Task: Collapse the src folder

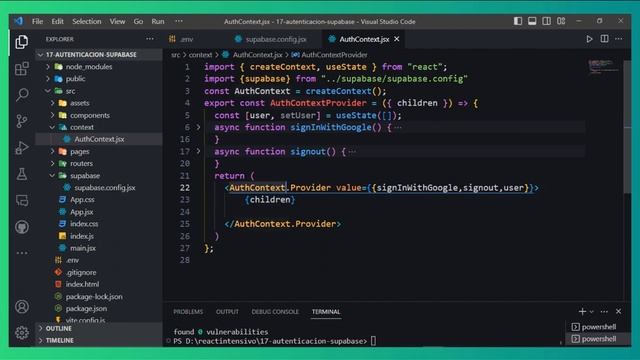Action: (x=47, y=91)
